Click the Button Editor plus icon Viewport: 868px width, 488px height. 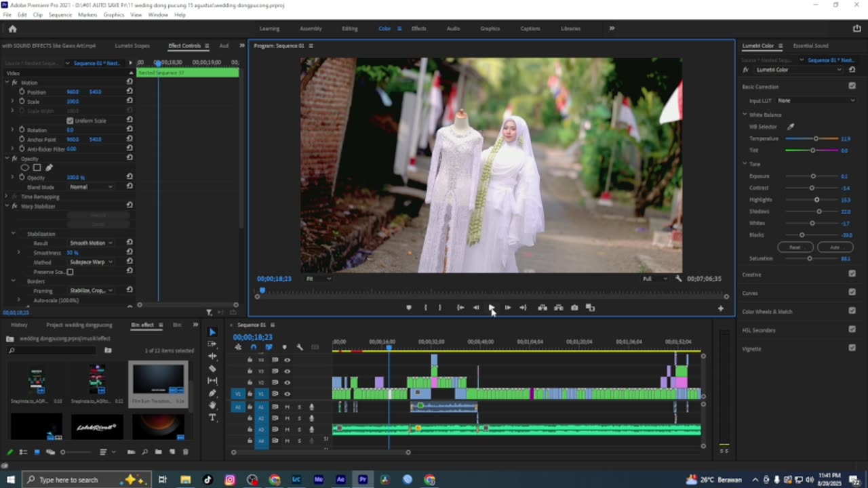[x=721, y=308]
